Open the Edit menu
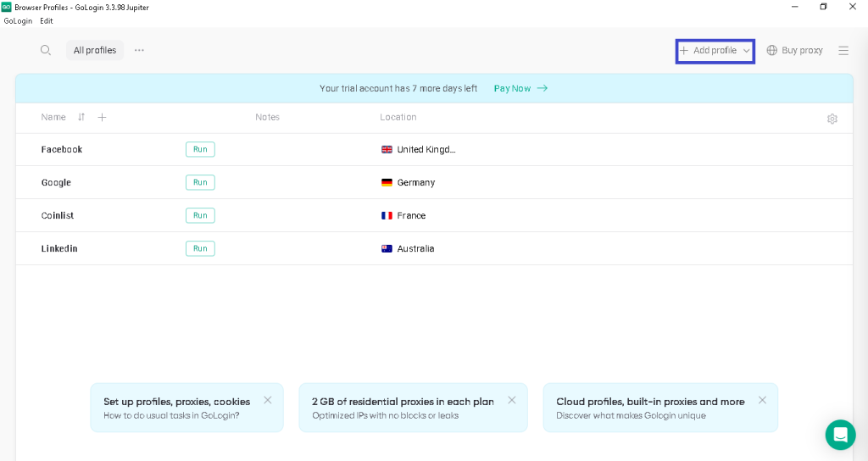The height and width of the screenshot is (461, 868). [47, 21]
